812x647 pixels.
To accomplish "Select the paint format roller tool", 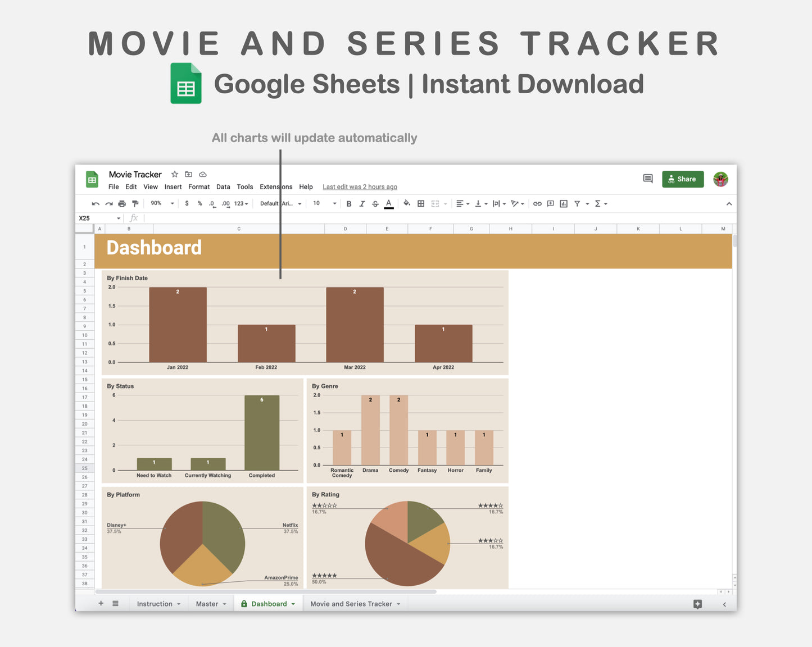I will [x=135, y=204].
